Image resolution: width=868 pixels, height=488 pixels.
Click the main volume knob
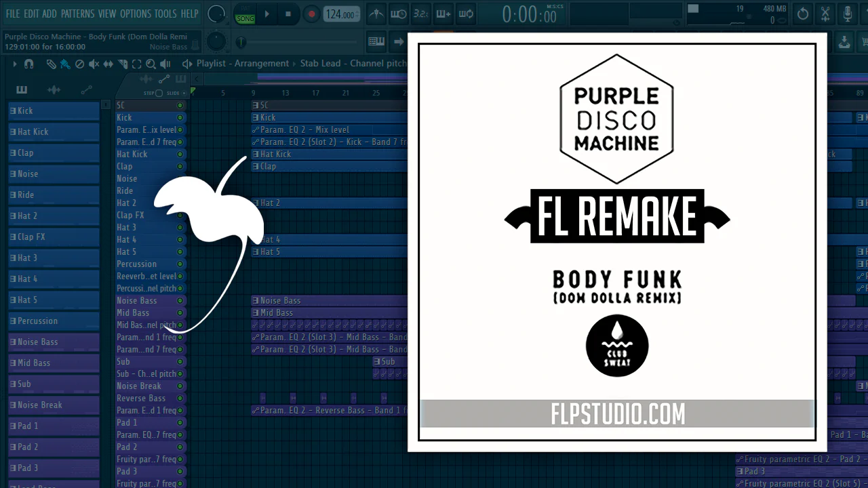pos(216,14)
